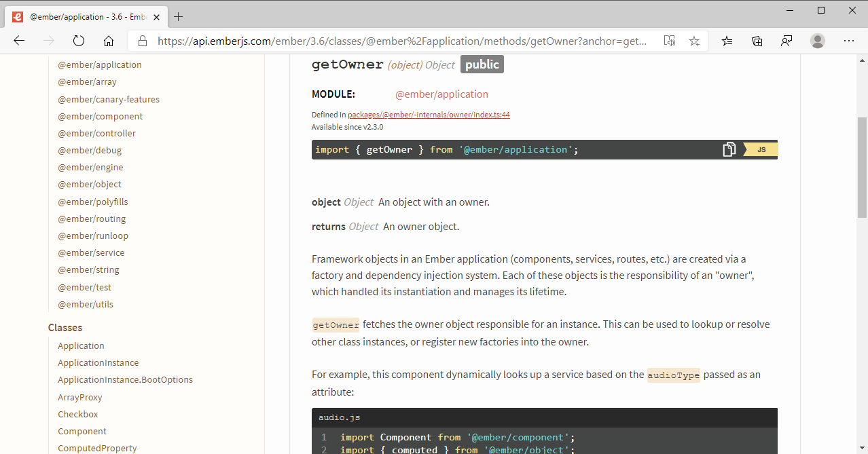This screenshot has width=868, height=454.
Task: Click the page vertical scrollbar thumb
Action: (x=862, y=167)
